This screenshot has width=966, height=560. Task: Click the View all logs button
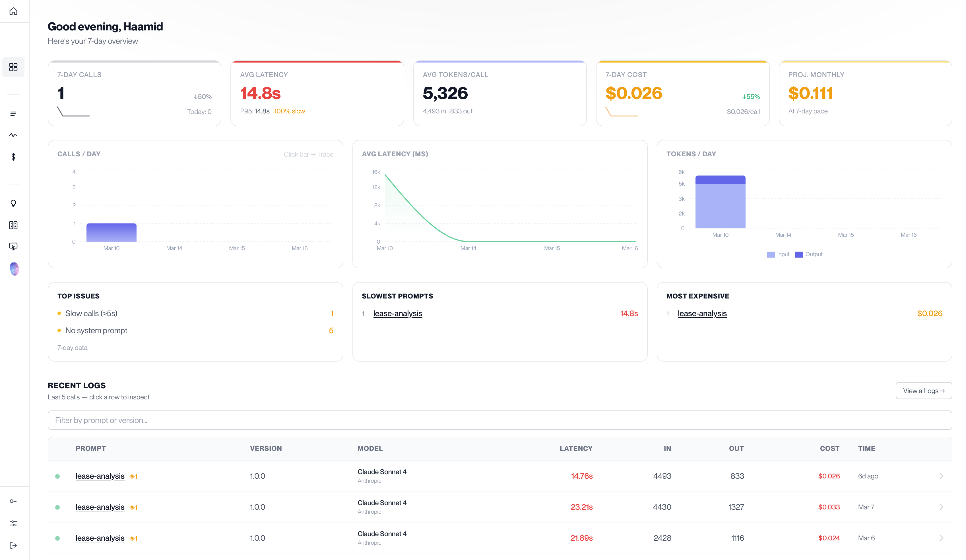tap(924, 390)
